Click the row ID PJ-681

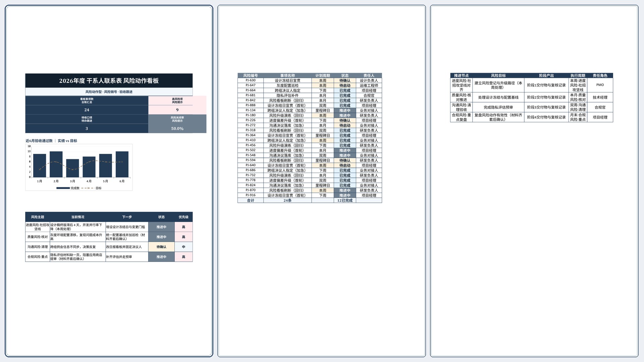coord(251,96)
